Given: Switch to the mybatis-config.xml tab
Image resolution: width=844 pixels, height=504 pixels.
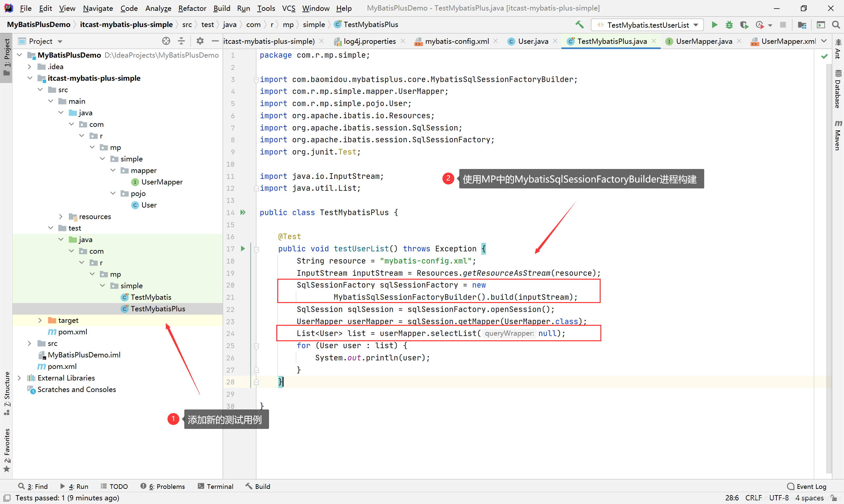Looking at the screenshot, I should point(457,41).
